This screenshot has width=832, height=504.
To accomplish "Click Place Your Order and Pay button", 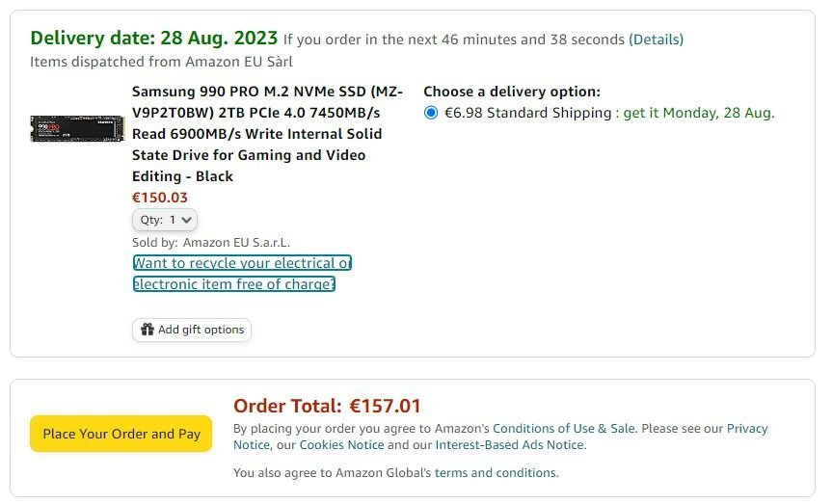I will click(x=121, y=434).
